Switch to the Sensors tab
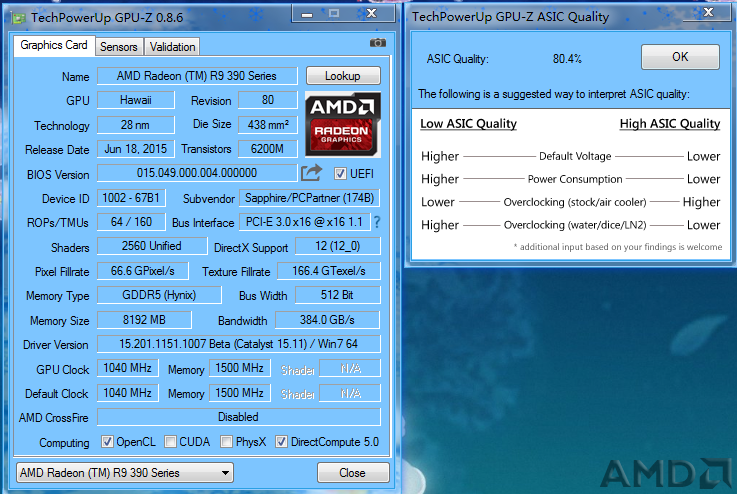Screen dimensions: 737x494 pyautogui.click(x=119, y=47)
